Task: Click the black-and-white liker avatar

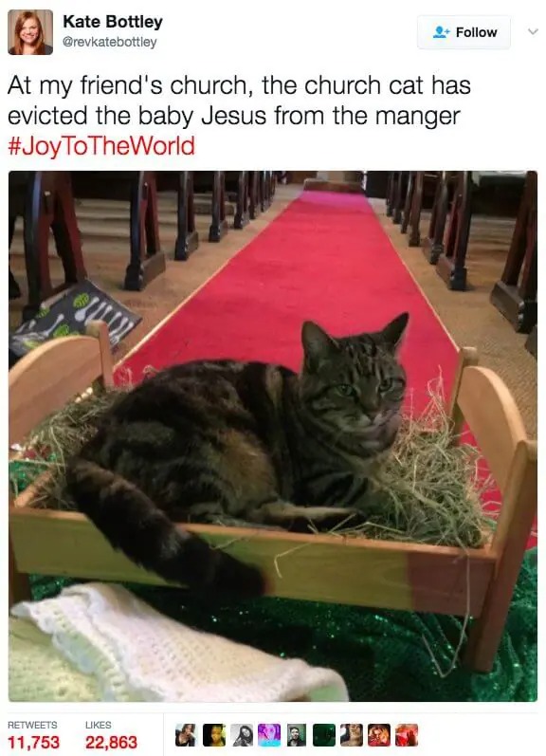Action: pyautogui.click(x=242, y=735)
